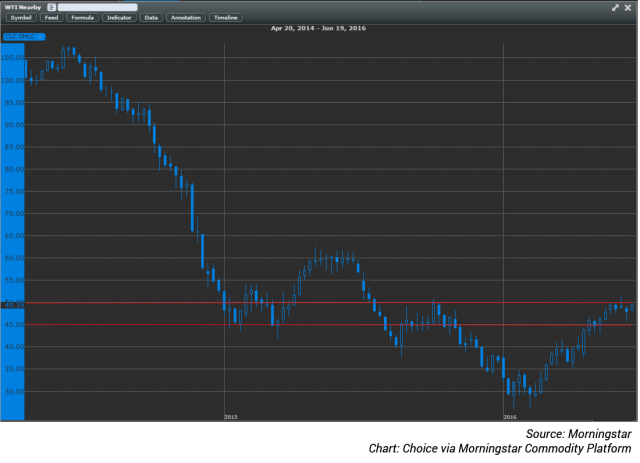Expand chart to full screen icon
The width and height of the screenshot is (640, 463).
(615, 8)
